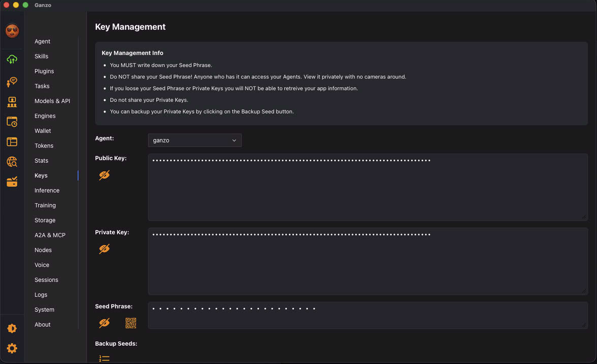
Task: Click the Public Key field resize handle
Action: (584, 217)
